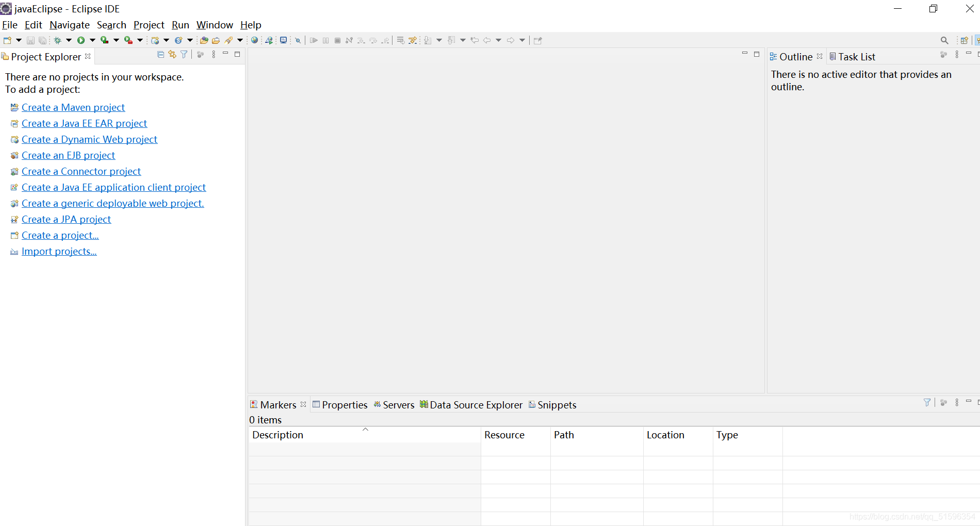Screen dimensions: 980x526
Task: Switch to the Servers tab
Action: 394,405
